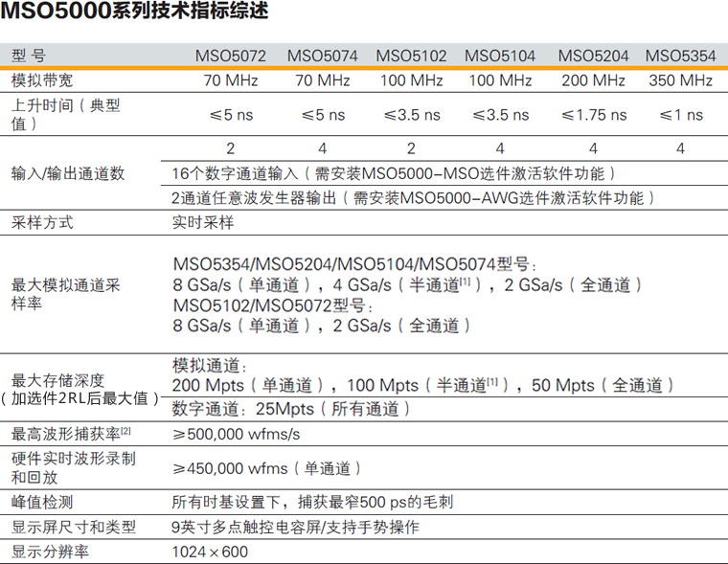Click the MSO5204 column header
The image size is (728, 564).
(x=593, y=56)
